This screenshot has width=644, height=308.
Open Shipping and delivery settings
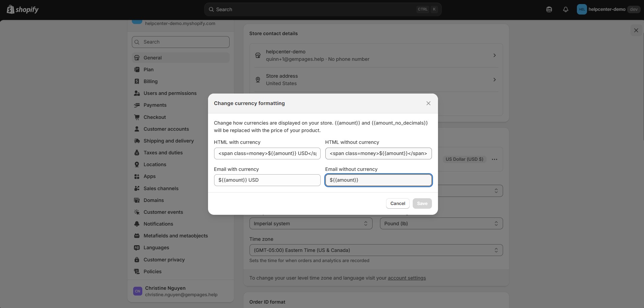(x=168, y=141)
